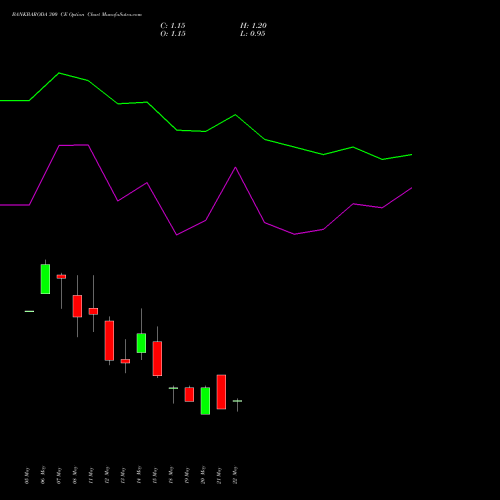The image size is (500, 500).
Task: Click the 14 May date label
Action: point(139,475)
